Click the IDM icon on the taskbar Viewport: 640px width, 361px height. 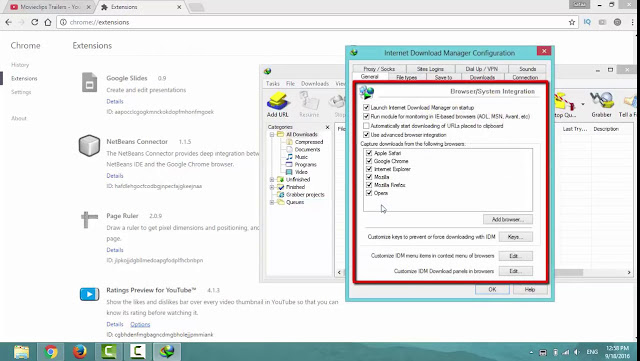click(167, 352)
